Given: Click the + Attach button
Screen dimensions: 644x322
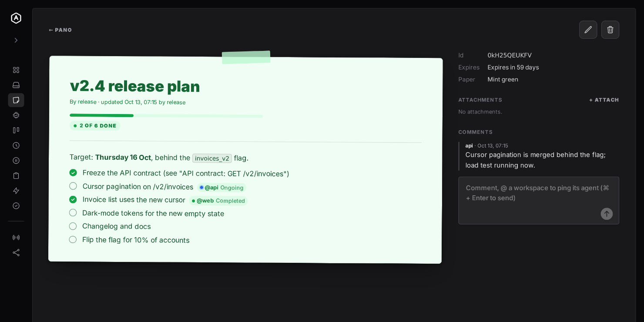Looking at the screenshot, I should pos(604,100).
